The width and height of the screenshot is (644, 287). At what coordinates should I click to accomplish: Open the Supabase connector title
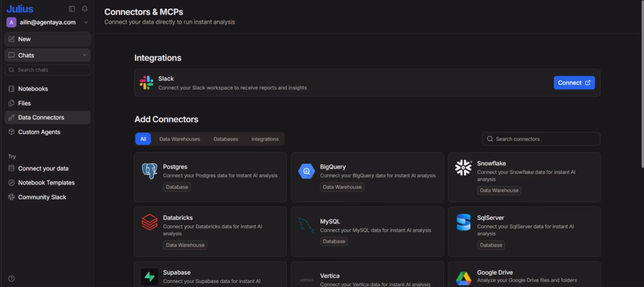tap(177, 272)
